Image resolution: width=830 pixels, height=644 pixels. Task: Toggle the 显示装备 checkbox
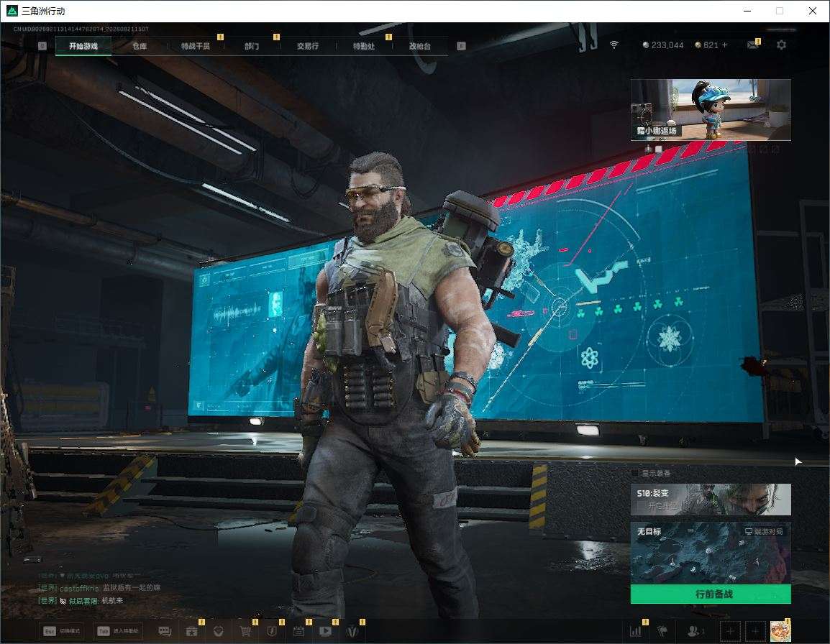coord(635,473)
